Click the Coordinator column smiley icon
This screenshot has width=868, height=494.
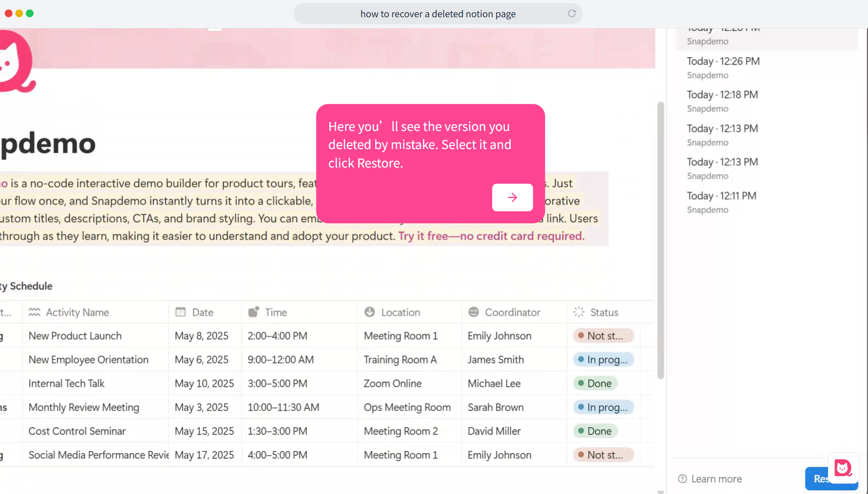coord(473,312)
